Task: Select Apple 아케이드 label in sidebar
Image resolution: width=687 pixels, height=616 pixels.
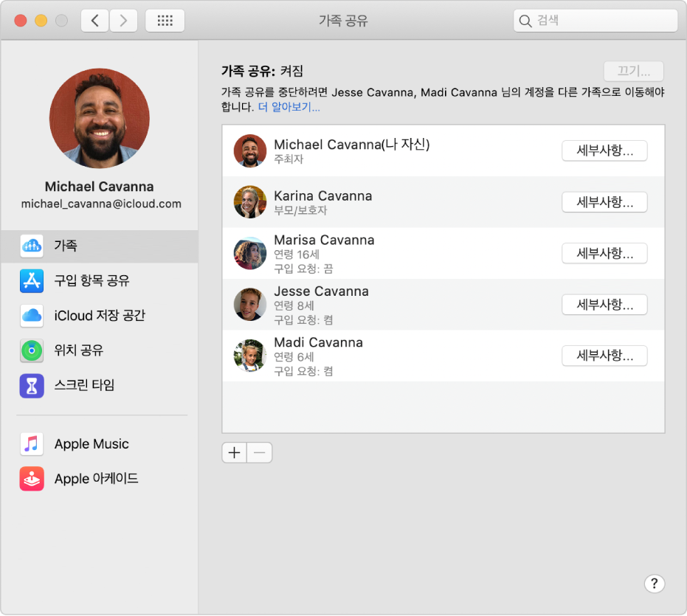Action: (x=97, y=479)
